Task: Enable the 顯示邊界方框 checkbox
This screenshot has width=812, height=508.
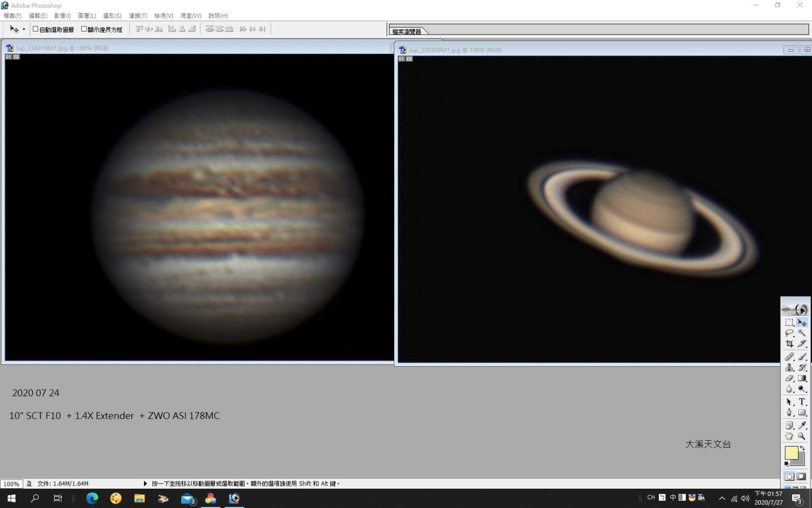Action: (x=84, y=29)
